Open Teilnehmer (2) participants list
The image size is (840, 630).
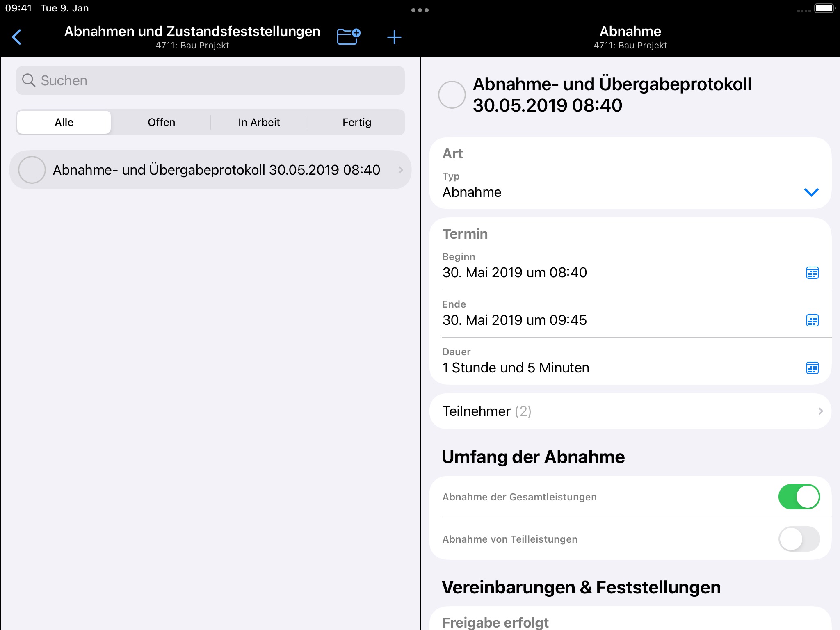tap(630, 411)
